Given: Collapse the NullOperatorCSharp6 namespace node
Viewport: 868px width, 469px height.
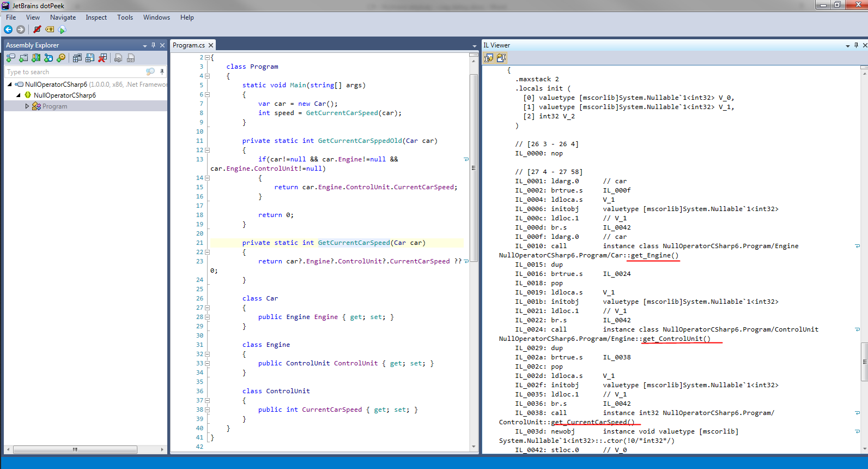Looking at the screenshot, I should 18,95.
